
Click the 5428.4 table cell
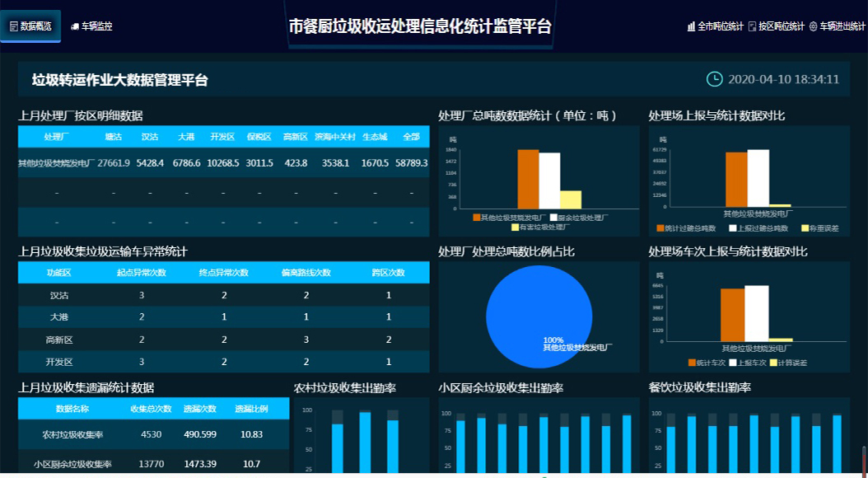pos(150,163)
